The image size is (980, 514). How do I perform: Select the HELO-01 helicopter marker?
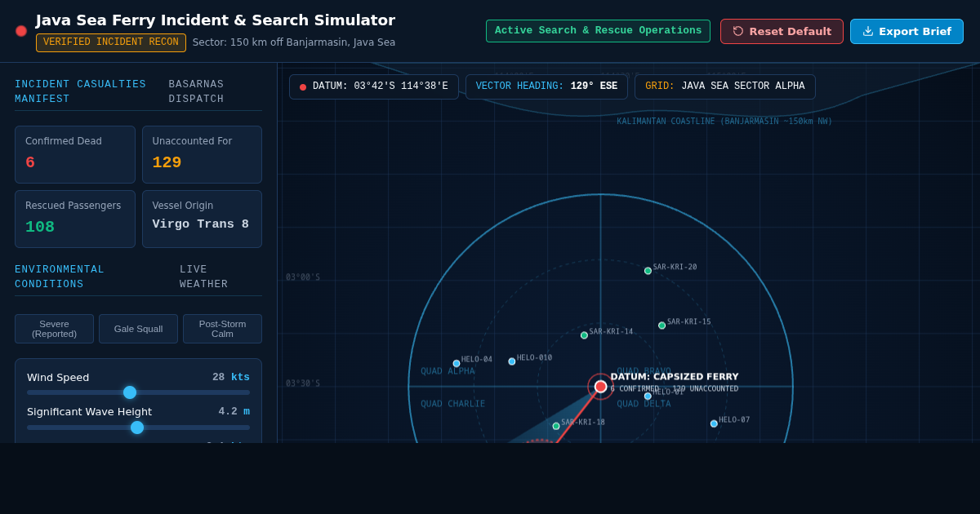pos(648,397)
